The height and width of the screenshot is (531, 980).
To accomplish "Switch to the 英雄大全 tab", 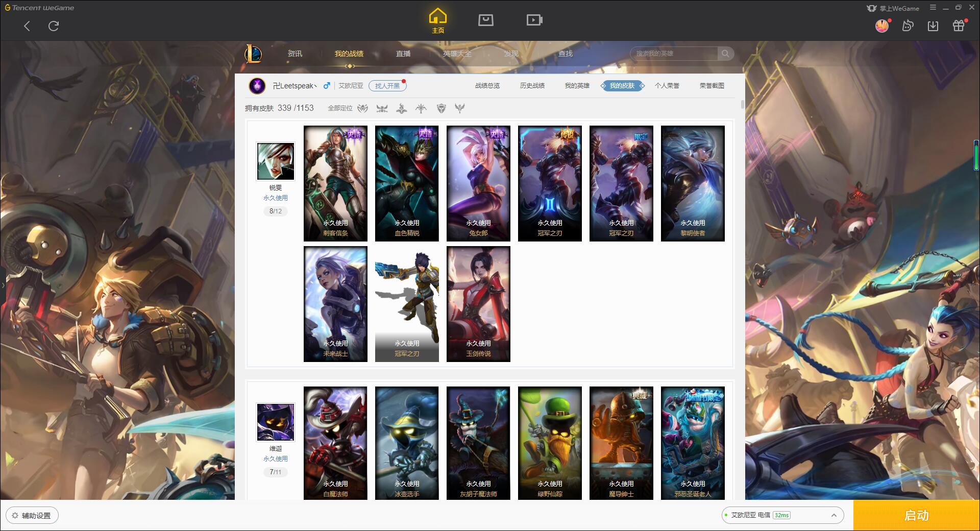I will [457, 54].
